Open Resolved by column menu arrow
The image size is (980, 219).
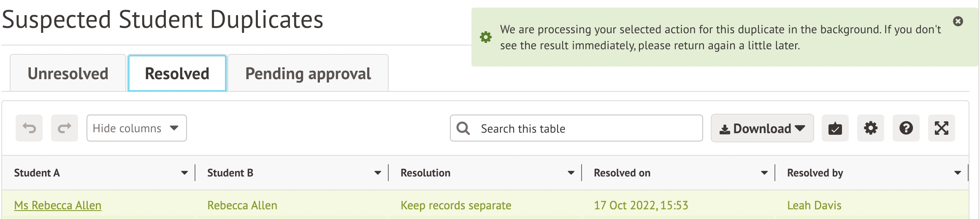[958, 173]
